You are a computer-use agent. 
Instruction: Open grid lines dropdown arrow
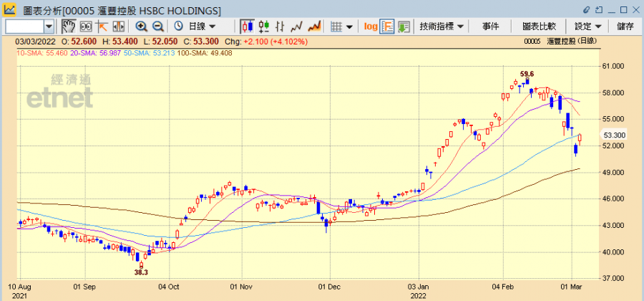point(349,27)
